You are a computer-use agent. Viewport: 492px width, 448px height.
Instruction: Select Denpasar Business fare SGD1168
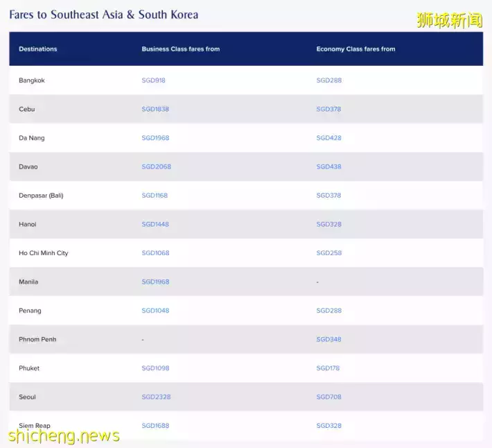tap(155, 196)
